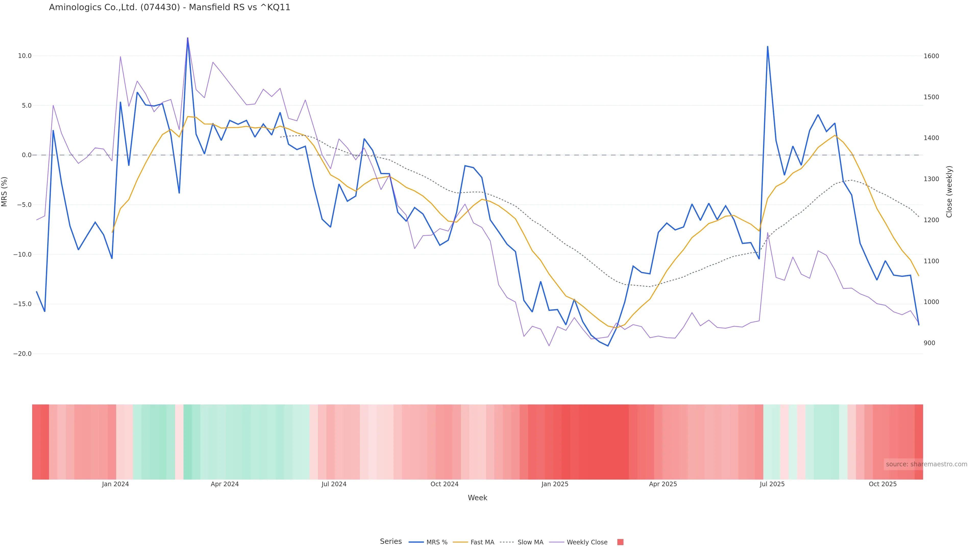This screenshot has width=980, height=551.
Task: Click the 1600 tick on the Close axis
Action: (931, 56)
